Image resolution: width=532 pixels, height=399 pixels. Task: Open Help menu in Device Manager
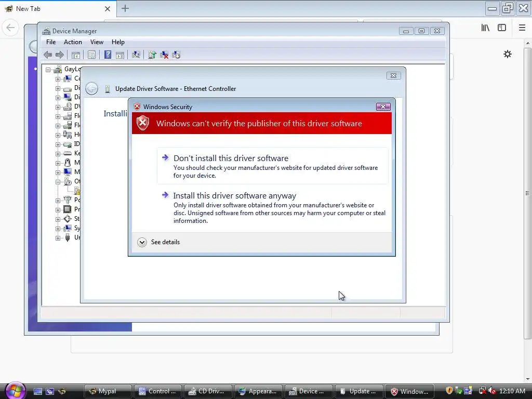tap(118, 42)
